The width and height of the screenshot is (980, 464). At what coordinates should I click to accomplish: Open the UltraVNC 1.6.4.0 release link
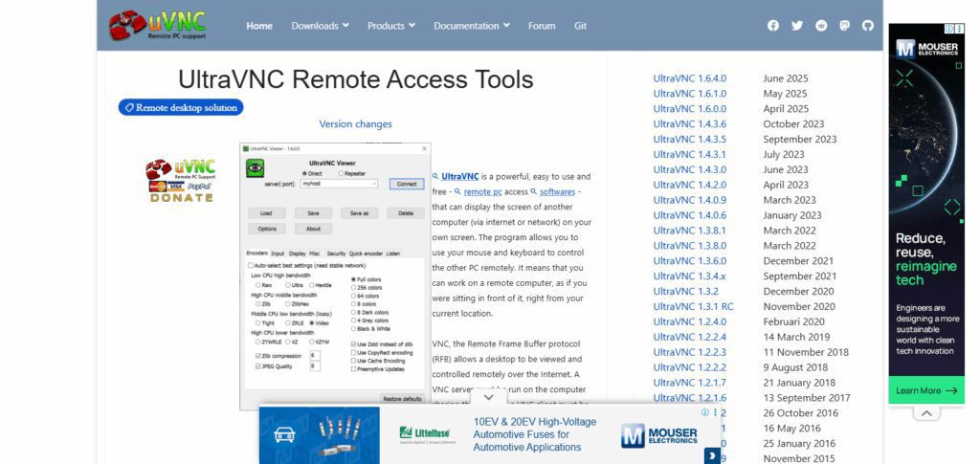coord(690,78)
